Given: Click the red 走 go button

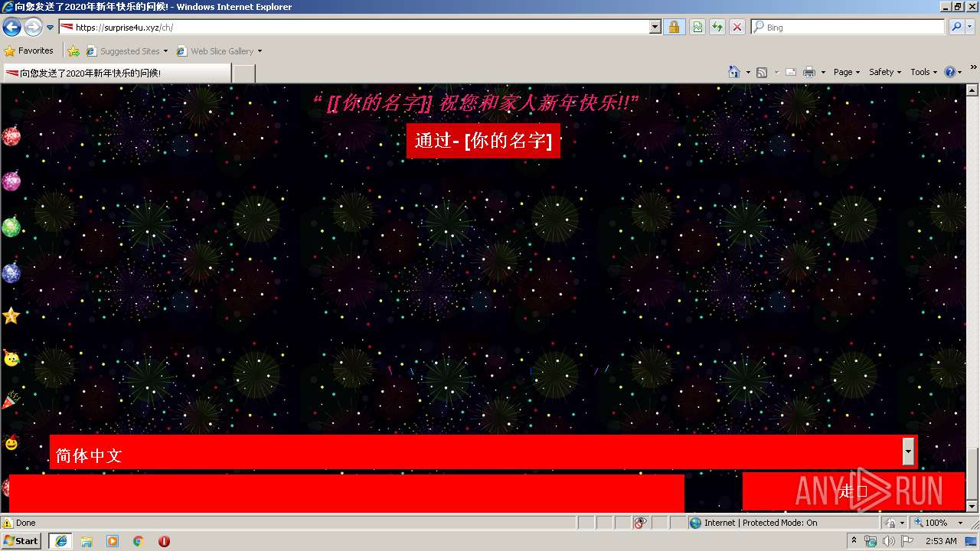Looking at the screenshot, I should [x=853, y=491].
